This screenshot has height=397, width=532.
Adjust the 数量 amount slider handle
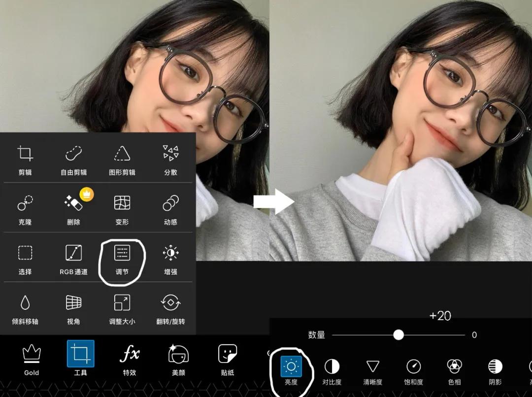click(x=399, y=334)
